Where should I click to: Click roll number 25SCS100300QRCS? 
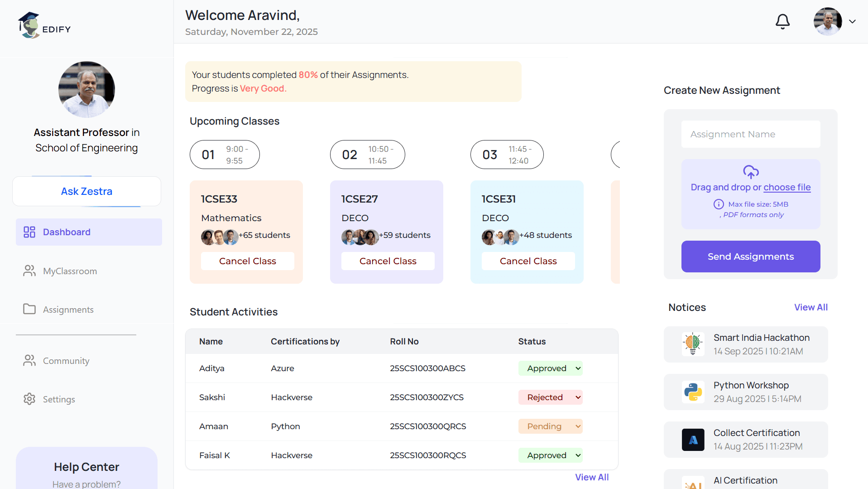click(428, 426)
